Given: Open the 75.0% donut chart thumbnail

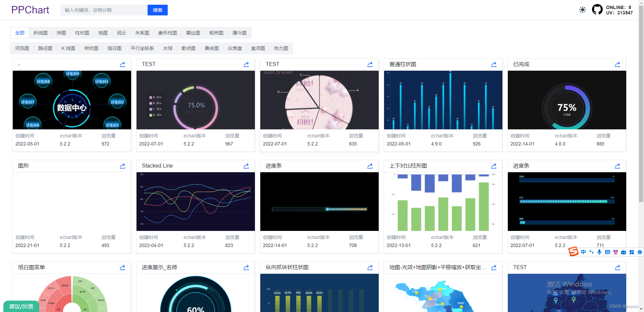Looking at the screenshot, I should (196, 100).
